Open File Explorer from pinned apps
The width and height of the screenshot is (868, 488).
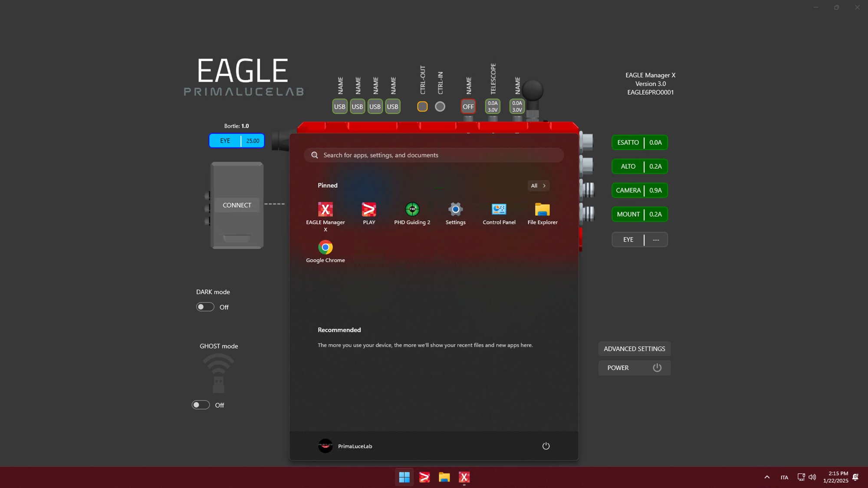[x=542, y=213]
